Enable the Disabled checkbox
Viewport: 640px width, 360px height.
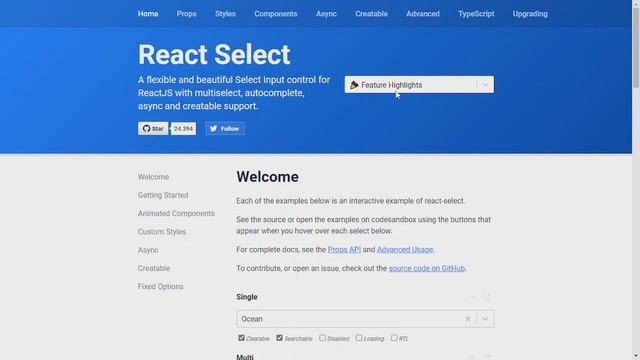322,338
